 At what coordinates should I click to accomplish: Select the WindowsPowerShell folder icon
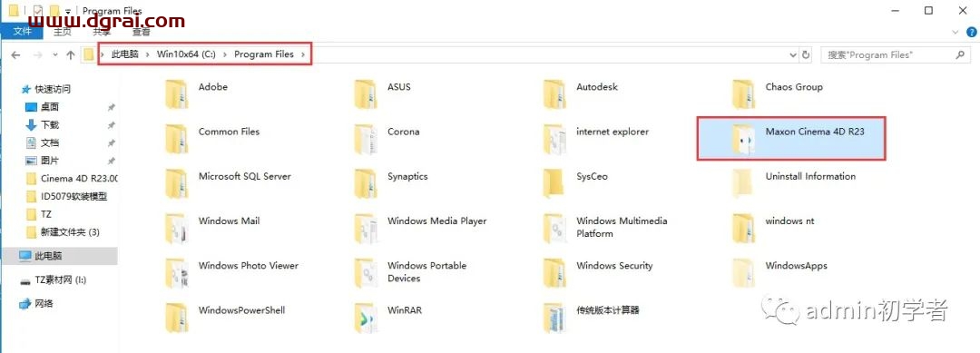coord(176,318)
